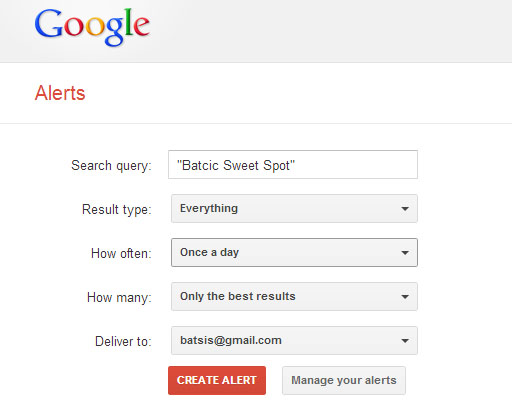Click the red CREATE ALERT button
Viewport: 512px width, 412px height.
point(217,380)
